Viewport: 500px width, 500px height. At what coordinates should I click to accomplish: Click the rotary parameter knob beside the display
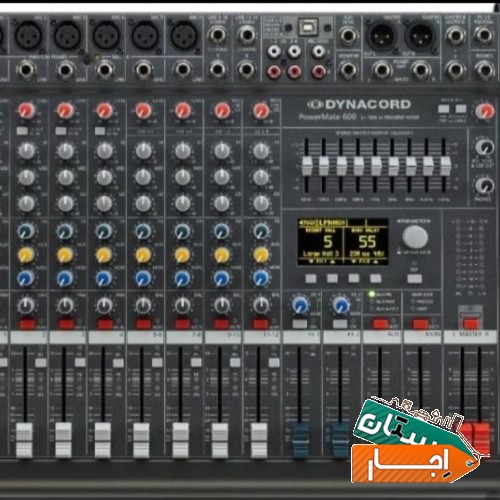415,236
